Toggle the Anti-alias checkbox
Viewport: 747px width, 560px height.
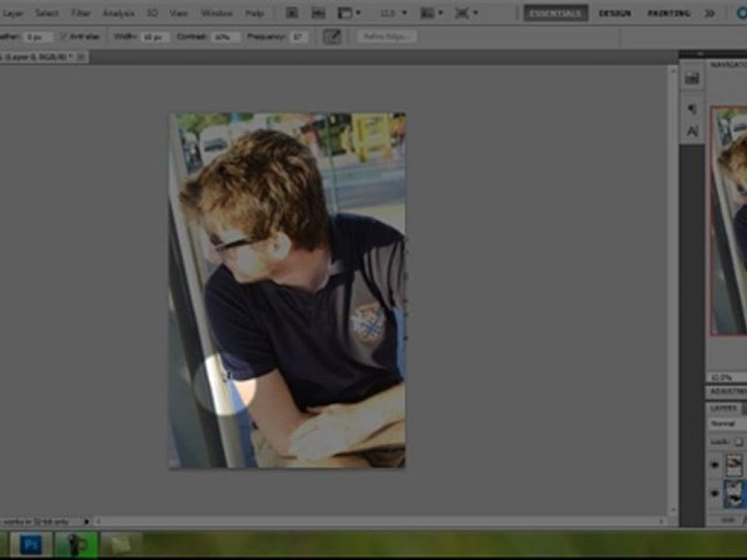coord(64,37)
